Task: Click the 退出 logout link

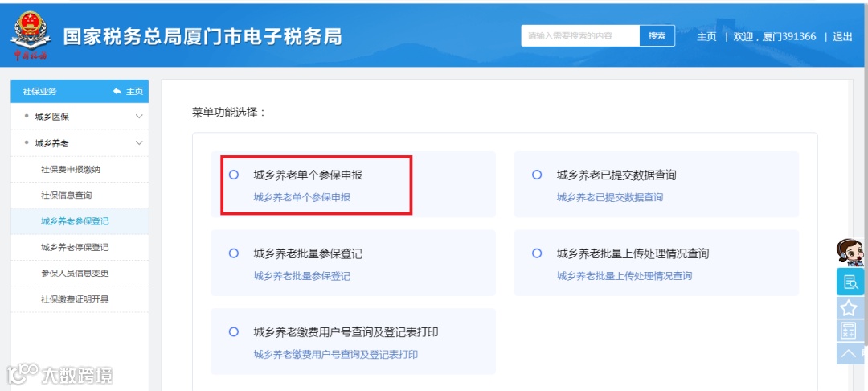Action: (842, 36)
